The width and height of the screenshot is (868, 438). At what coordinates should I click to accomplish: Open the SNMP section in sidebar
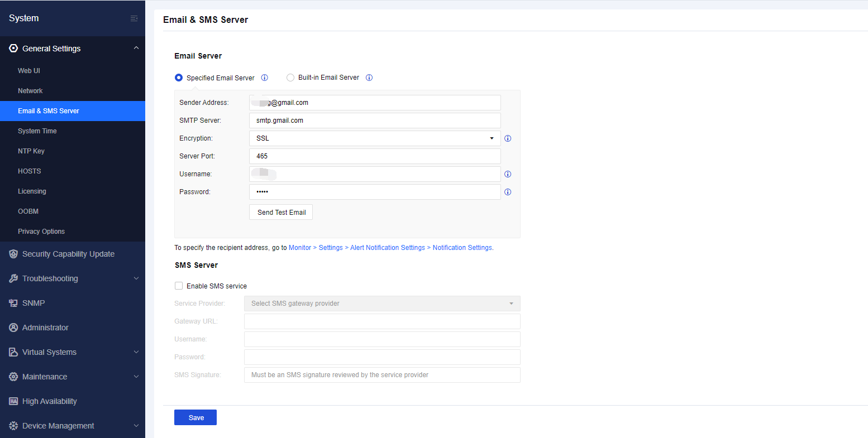[34, 303]
